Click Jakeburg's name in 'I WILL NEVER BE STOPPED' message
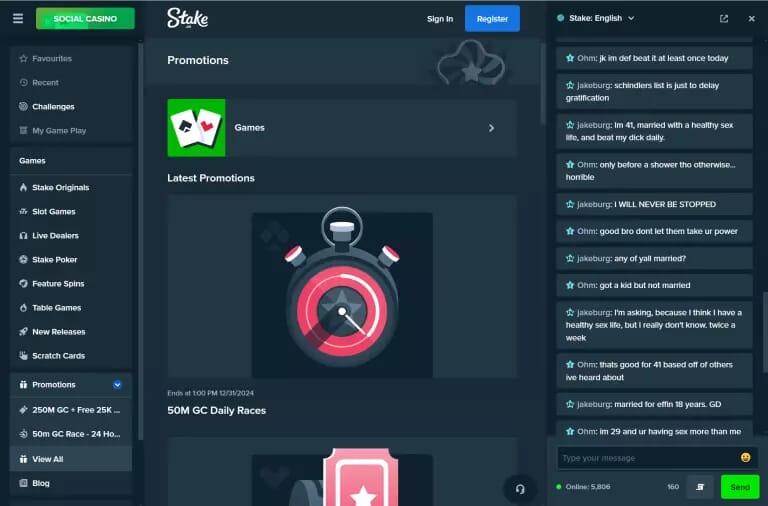Image resolution: width=768 pixels, height=506 pixels. tap(594, 204)
